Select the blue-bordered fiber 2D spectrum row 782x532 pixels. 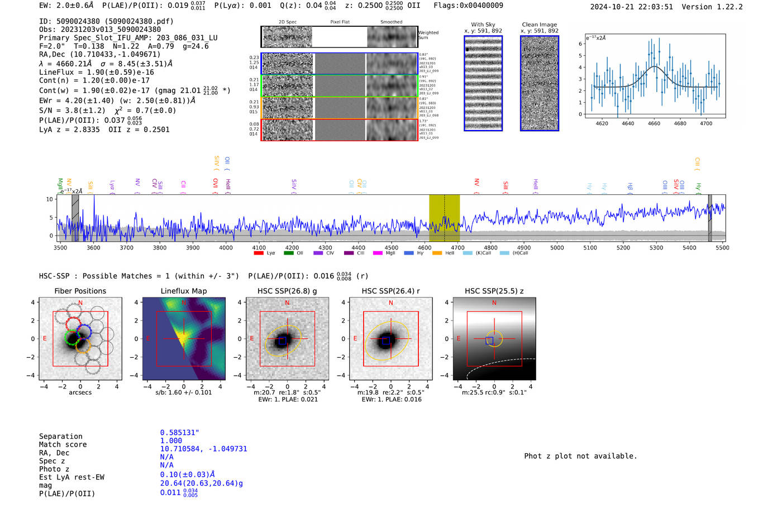(x=340, y=64)
